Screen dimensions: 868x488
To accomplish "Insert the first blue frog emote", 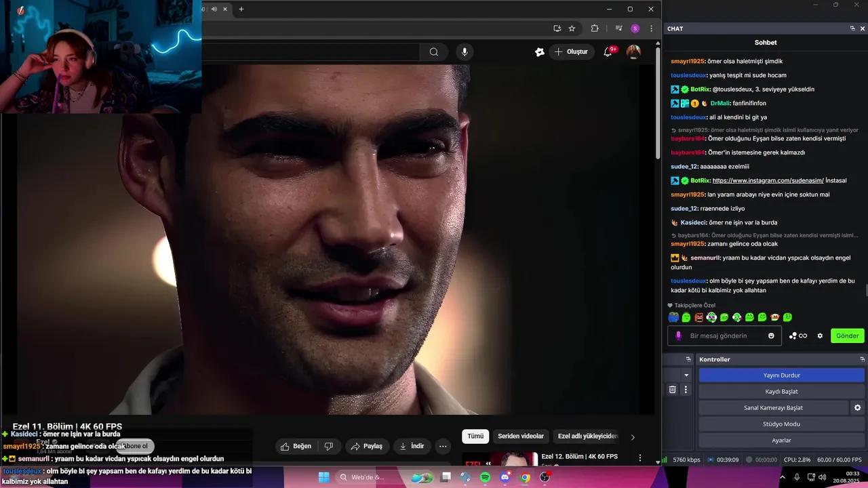I will 673,317.
